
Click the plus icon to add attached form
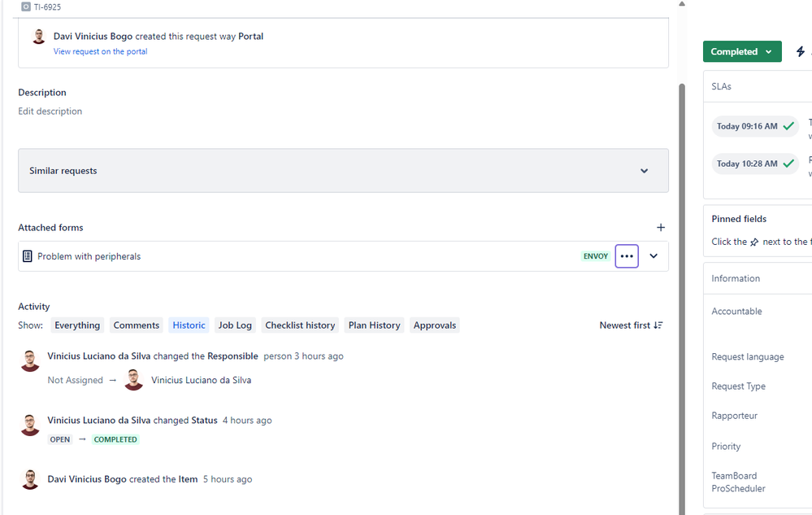coord(660,228)
